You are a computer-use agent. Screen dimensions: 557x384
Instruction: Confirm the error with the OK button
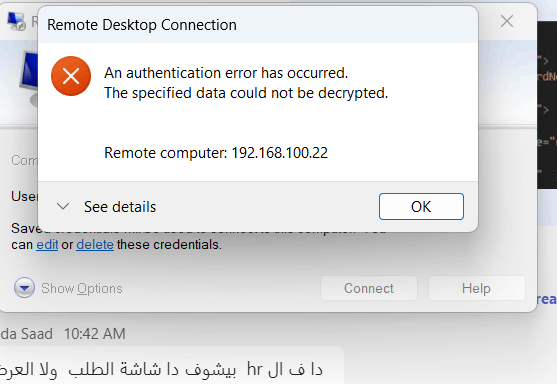(421, 206)
